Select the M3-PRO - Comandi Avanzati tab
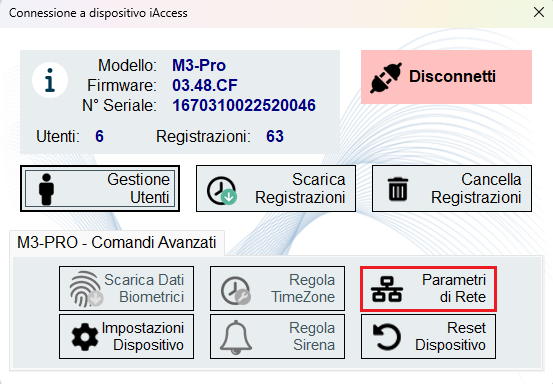 click(117, 243)
